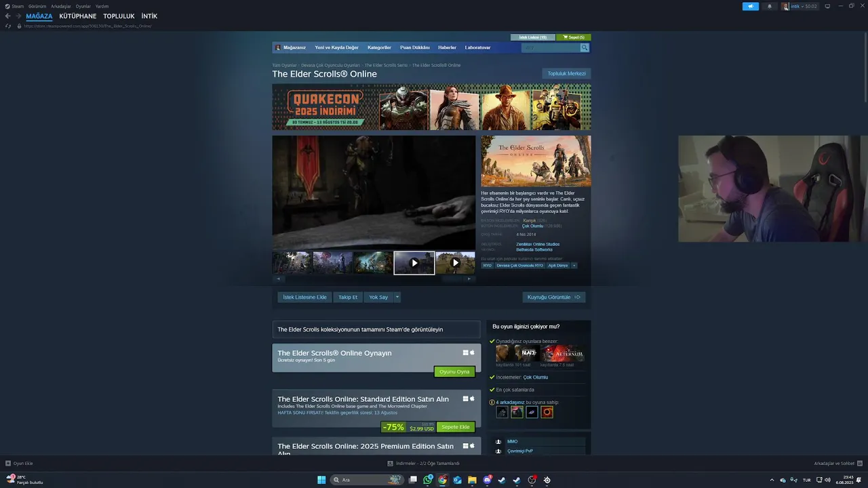Click the Kuyruğu Görüntüle button
The width and height of the screenshot is (868, 488).
pyautogui.click(x=554, y=297)
